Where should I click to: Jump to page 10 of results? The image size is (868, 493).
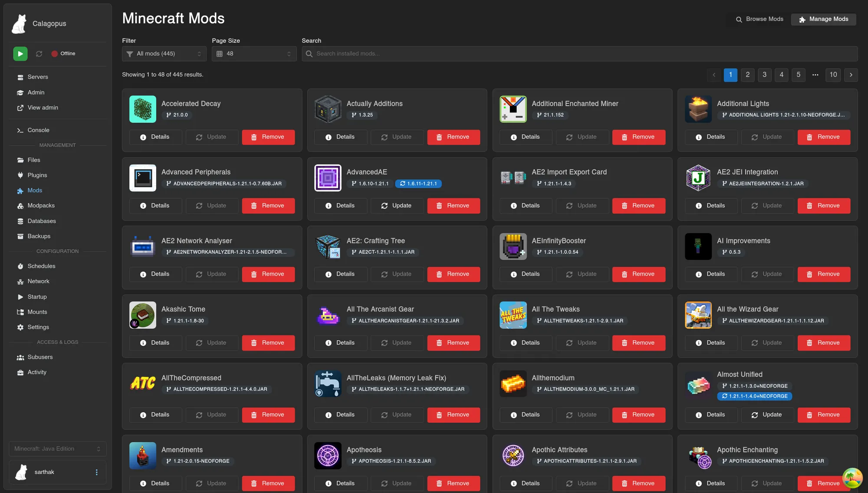pyautogui.click(x=833, y=75)
